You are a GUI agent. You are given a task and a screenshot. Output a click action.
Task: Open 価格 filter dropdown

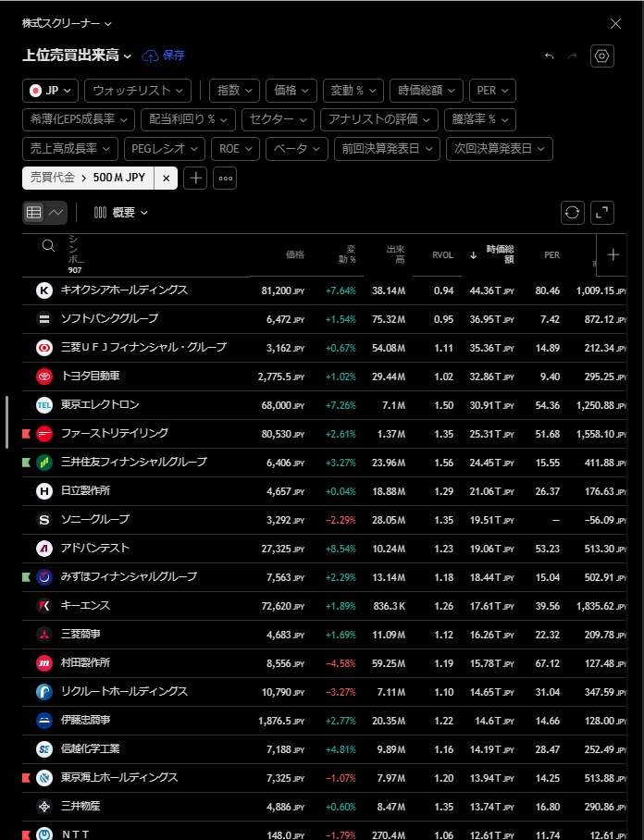(x=291, y=91)
